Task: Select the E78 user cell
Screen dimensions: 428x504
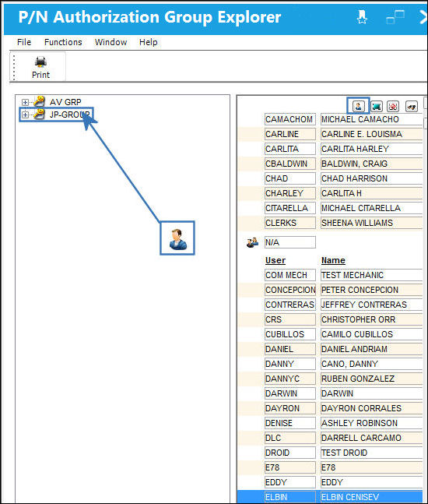Action: [290, 467]
